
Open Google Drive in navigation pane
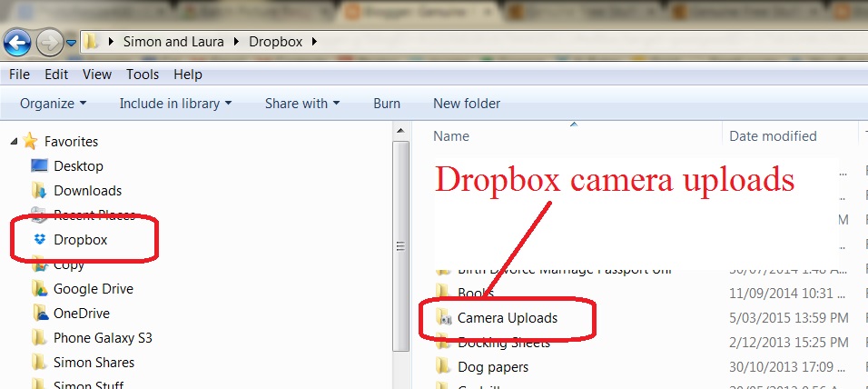coord(93,289)
